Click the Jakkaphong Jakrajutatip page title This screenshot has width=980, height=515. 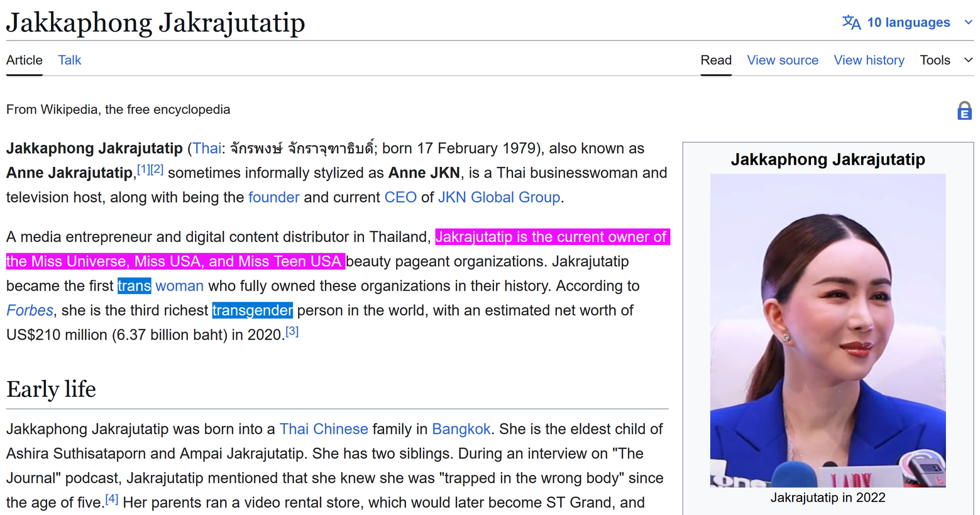coord(155,23)
